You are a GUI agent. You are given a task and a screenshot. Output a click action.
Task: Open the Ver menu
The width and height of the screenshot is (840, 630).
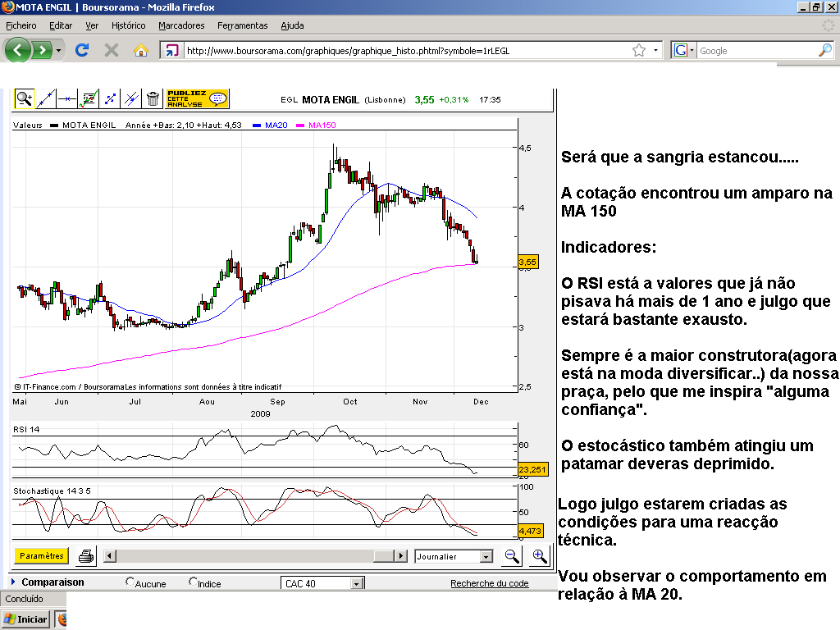click(x=92, y=25)
